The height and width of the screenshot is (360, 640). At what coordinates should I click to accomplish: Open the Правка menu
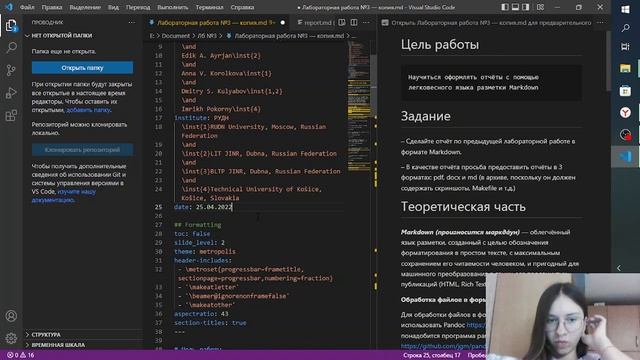point(52,7)
